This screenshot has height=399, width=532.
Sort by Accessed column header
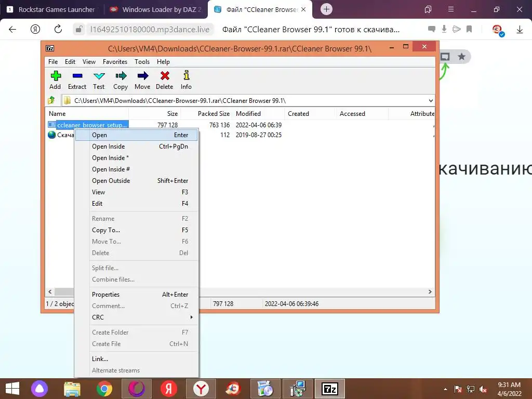(362, 114)
